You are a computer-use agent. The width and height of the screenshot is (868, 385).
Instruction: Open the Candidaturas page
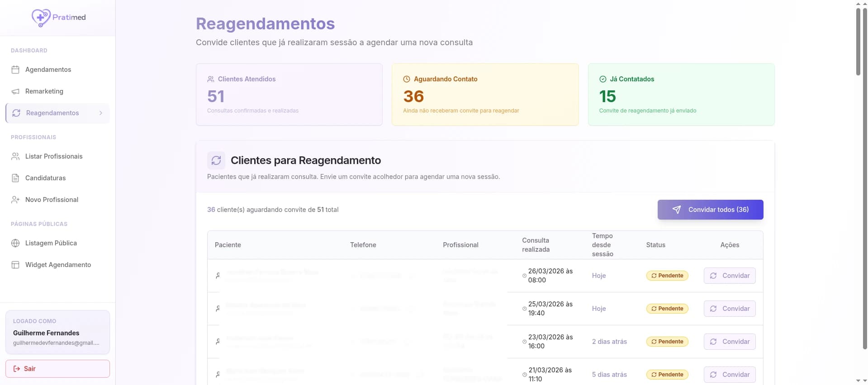click(x=57, y=178)
